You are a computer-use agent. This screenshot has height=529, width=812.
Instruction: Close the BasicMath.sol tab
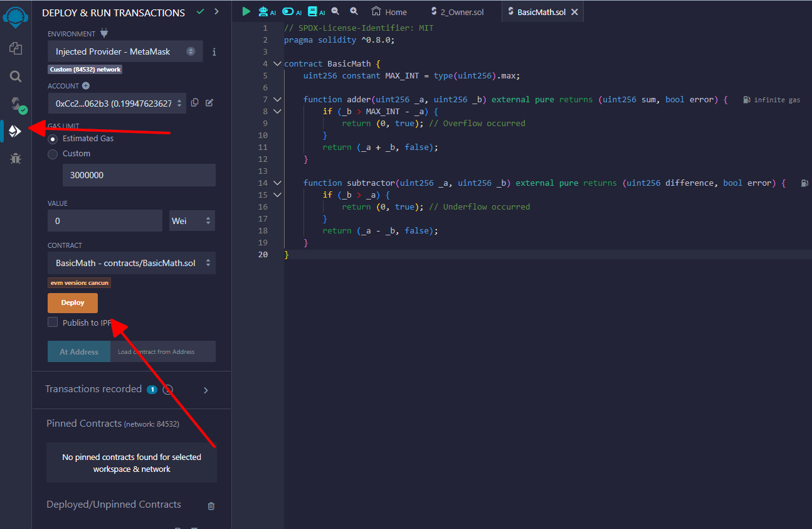tap(574, 12)
